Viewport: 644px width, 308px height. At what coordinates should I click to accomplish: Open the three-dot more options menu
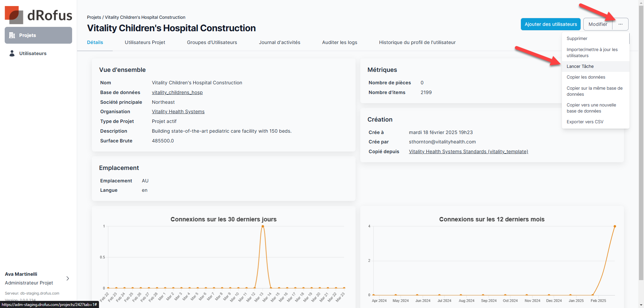pos(620,24)
